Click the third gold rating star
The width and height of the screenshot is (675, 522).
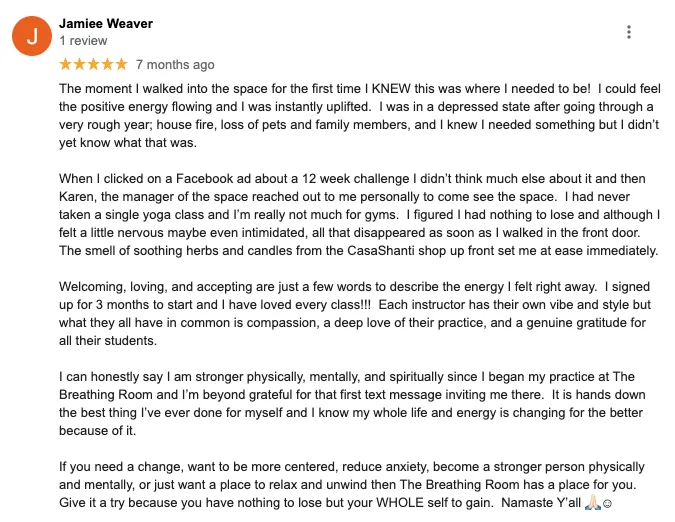click(94, 65)
